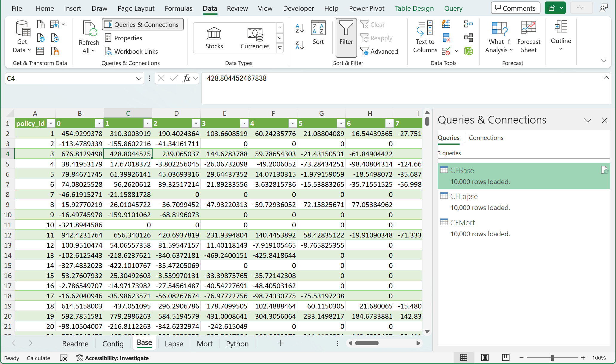
Task: Create a Forecast Sheet
Action: (529, 37)
